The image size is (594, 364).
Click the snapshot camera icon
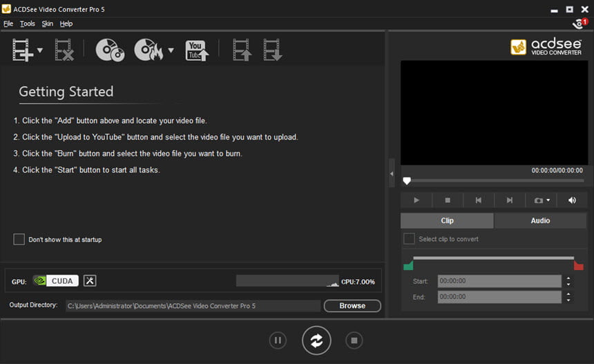538,200
